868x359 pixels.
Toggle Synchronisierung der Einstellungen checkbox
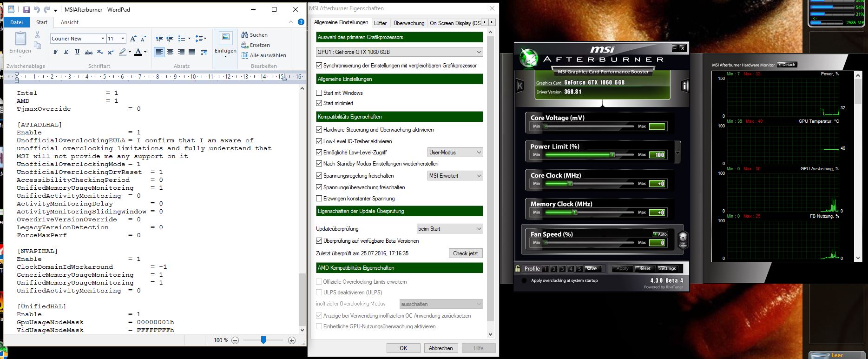[319, 66]
